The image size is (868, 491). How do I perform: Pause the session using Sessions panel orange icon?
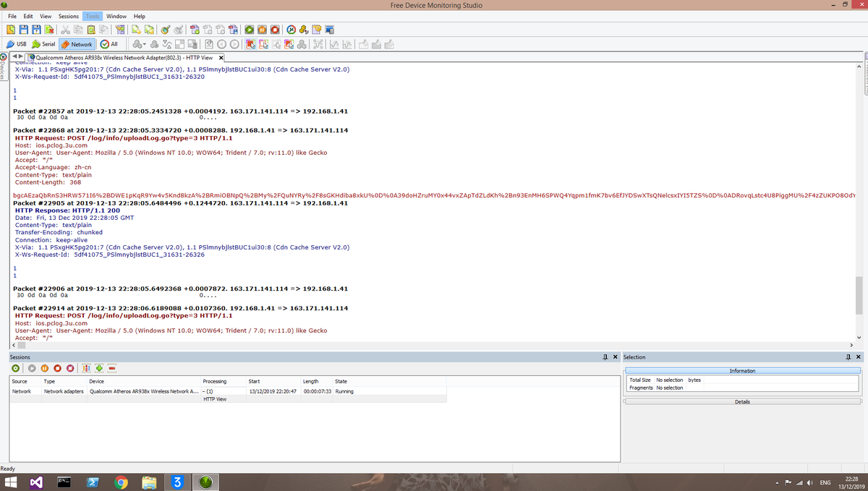click(45, 368)
